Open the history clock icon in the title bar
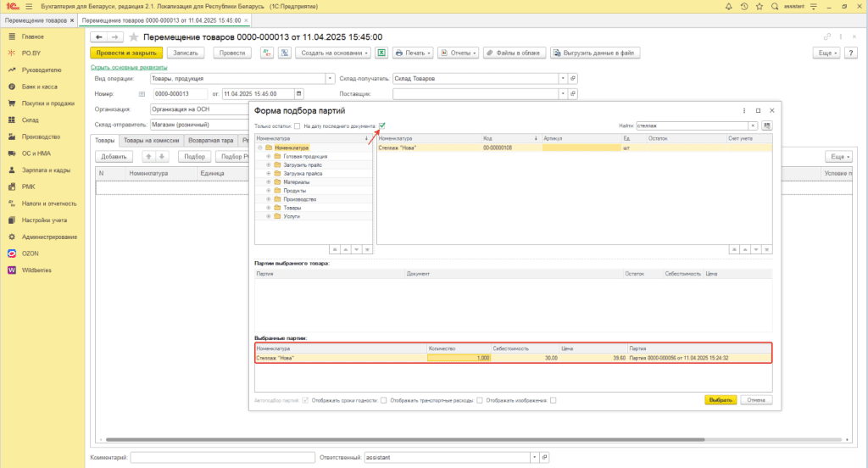868x468 pixels. click(744, 7)
